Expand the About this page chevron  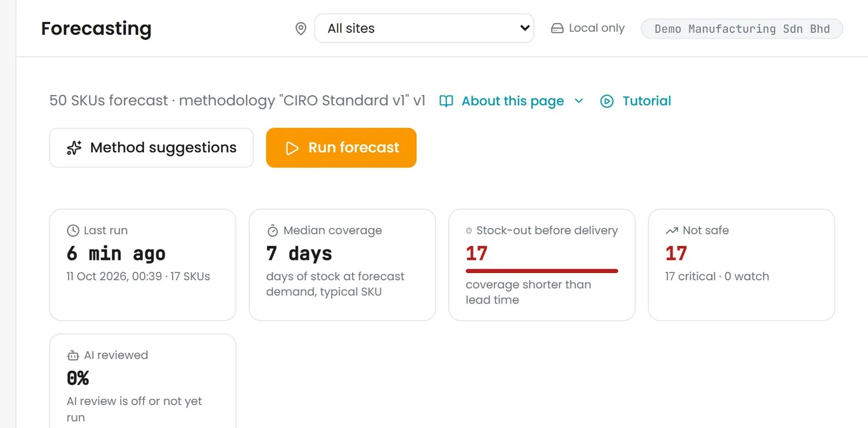pyautogui.click(x=579, y=101)
